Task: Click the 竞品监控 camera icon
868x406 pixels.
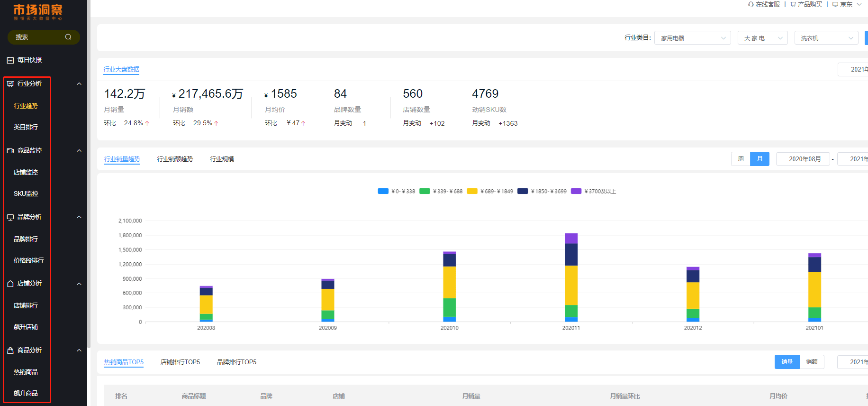Action: point(10,151)
